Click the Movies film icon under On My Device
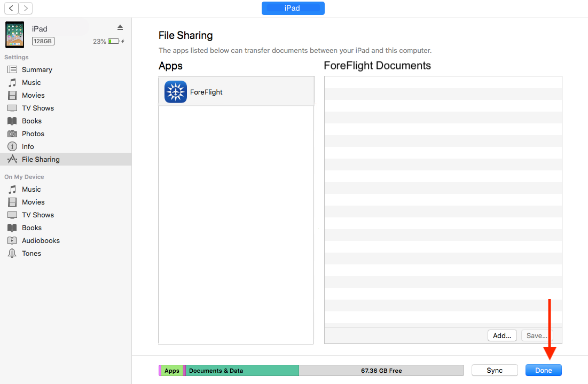Screen dimensions: 588x384 [12, 202]
